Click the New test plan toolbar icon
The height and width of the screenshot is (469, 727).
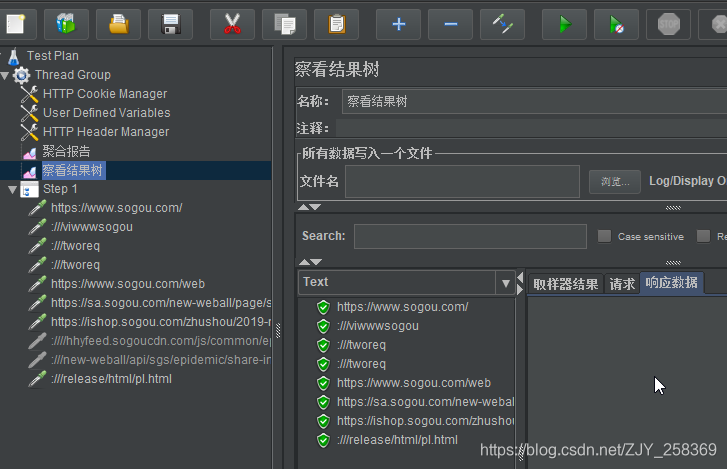[x=15, y=24]
